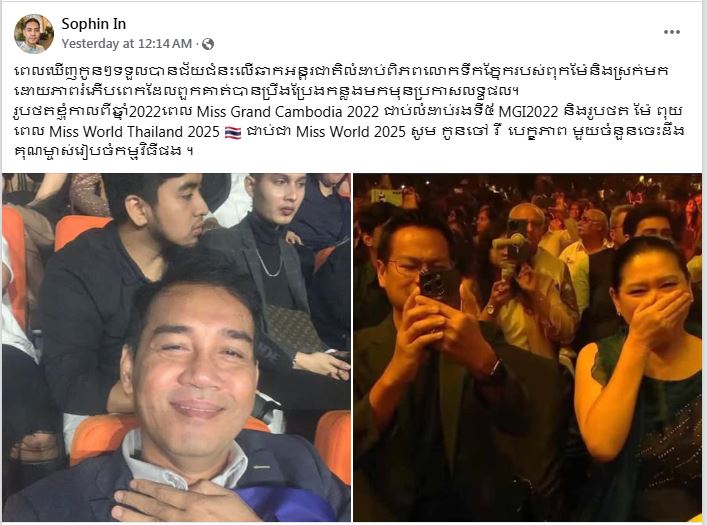Click the Thai flag emoji in the post
This screenshot has width=707, height=525.
[233, 132]
